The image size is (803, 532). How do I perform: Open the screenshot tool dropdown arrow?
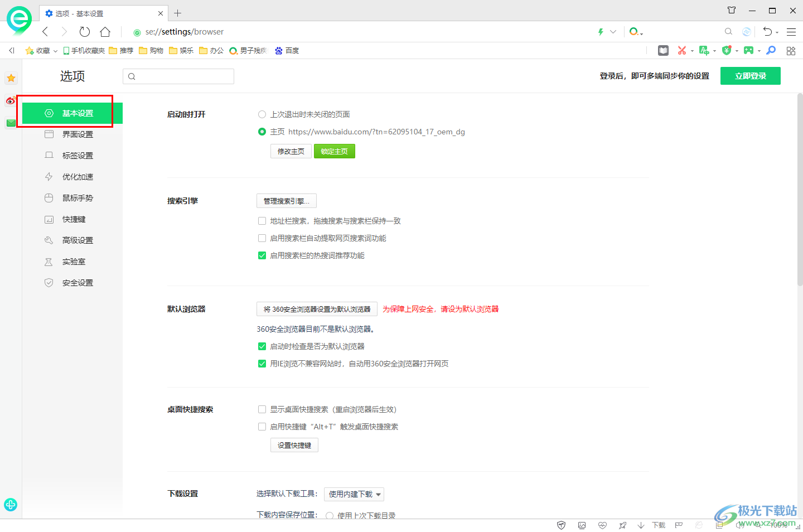692,51
